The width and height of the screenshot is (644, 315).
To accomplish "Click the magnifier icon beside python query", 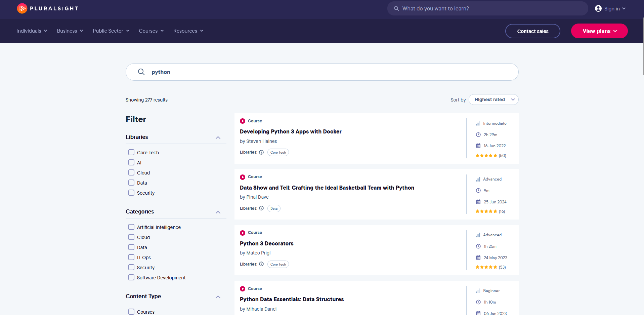I will 141,72.
